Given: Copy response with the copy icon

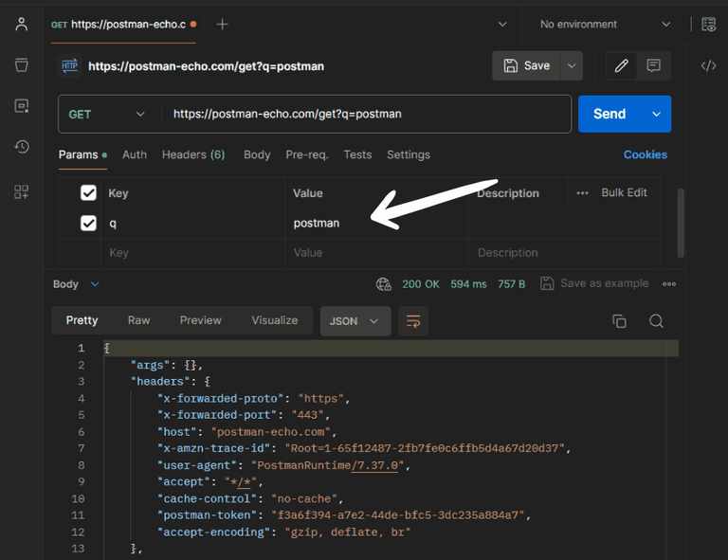Looking at the screenshot, I should 619,321.
